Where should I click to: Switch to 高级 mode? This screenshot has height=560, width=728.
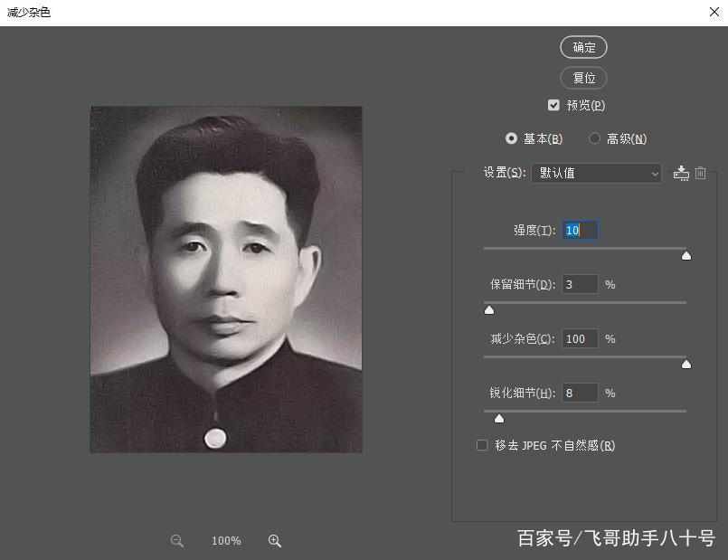tap(594, 138)
